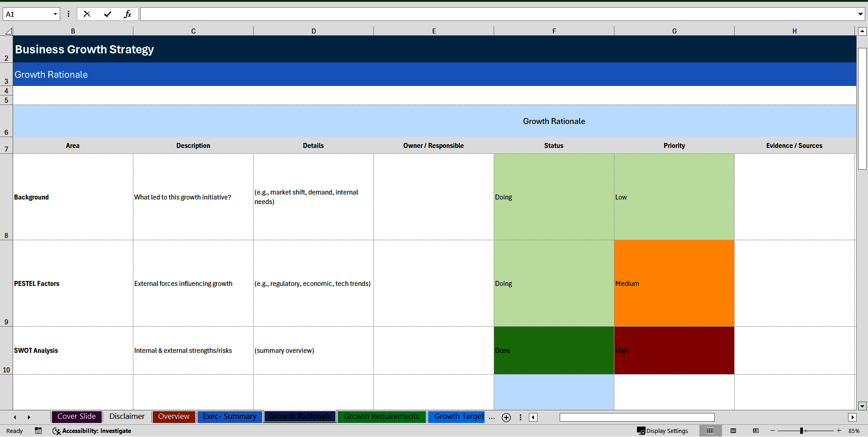868x437 pixels.
Task: Click the Normal view grid icon
Action: 711,431
